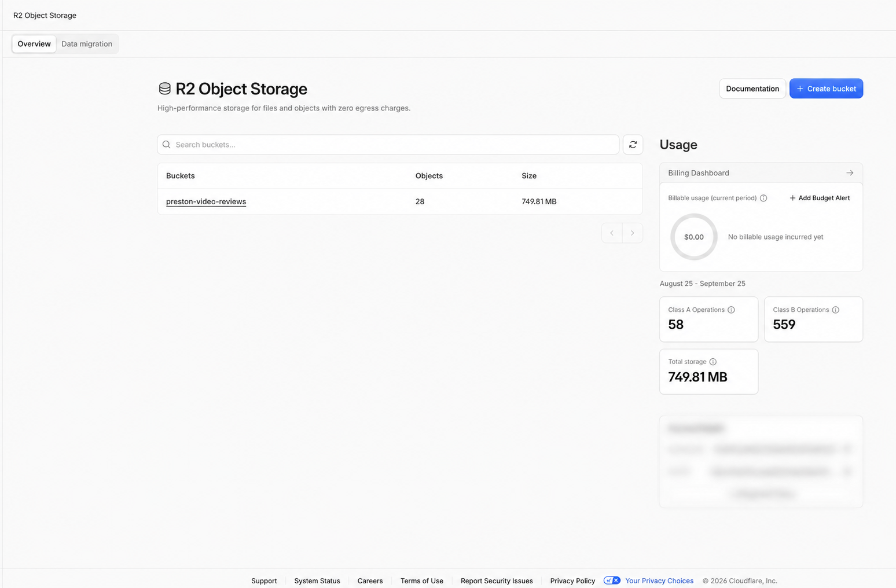Open Report Security Issues link
The image size is (896, 588).
pyautogui.click(x=497, y=580)
